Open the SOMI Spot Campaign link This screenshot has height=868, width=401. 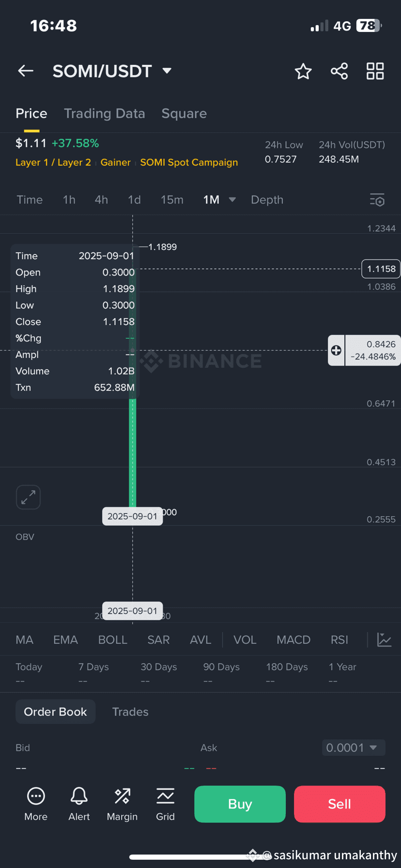pos(189,162)
